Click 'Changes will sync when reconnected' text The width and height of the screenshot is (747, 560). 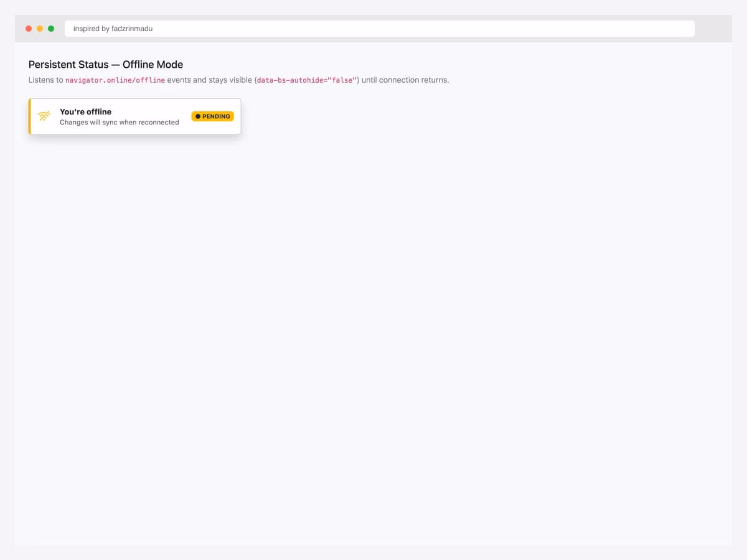120,122
